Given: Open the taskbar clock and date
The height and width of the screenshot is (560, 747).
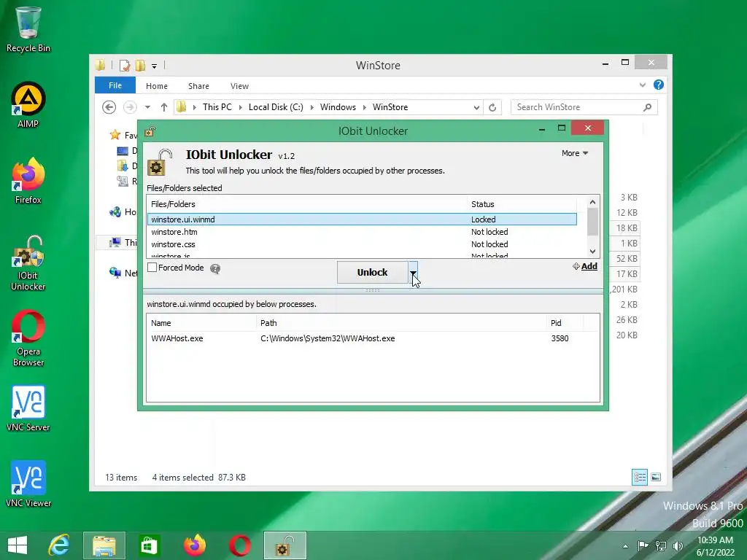Looking at the screenshot, I should pyautogui.click(x=715, y=546).
